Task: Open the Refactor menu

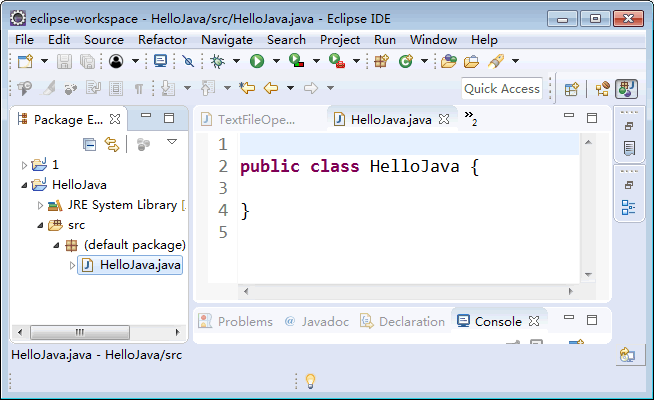Action: pos(162,39)
